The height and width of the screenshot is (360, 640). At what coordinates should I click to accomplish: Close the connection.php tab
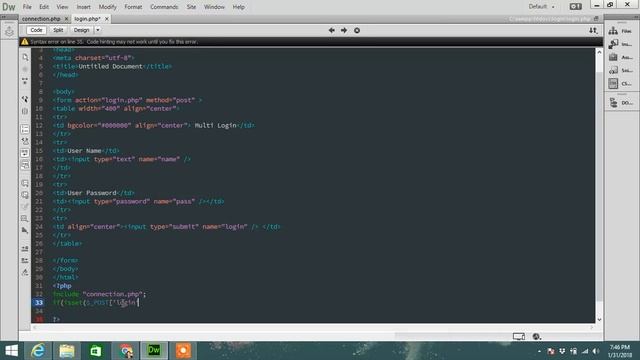pos(66,19)
